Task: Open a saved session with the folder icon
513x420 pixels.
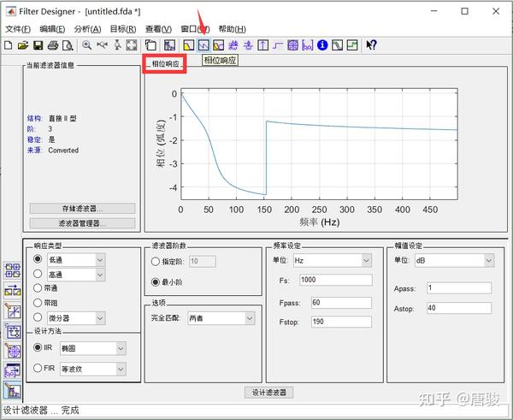Action: pyautogui.click(x=23, y=45)
